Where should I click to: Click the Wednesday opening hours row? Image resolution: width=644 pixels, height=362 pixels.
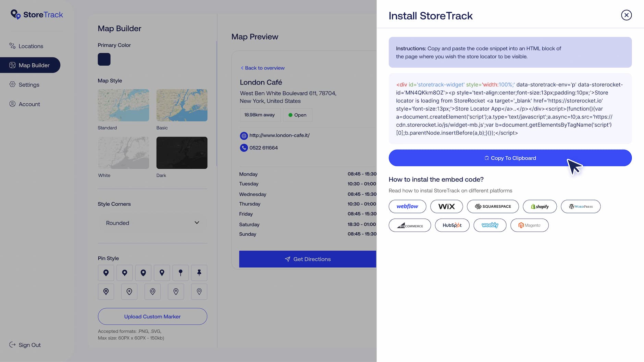(308, 194)
